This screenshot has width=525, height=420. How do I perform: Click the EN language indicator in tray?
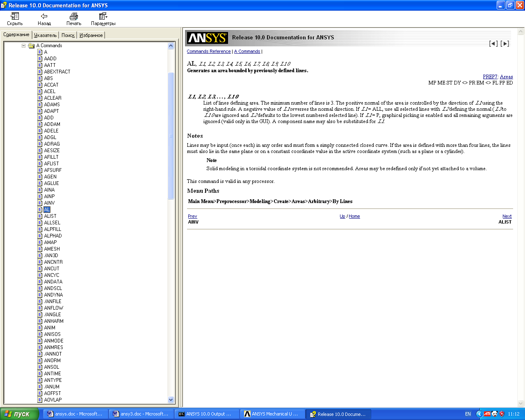tap(468, 414)
